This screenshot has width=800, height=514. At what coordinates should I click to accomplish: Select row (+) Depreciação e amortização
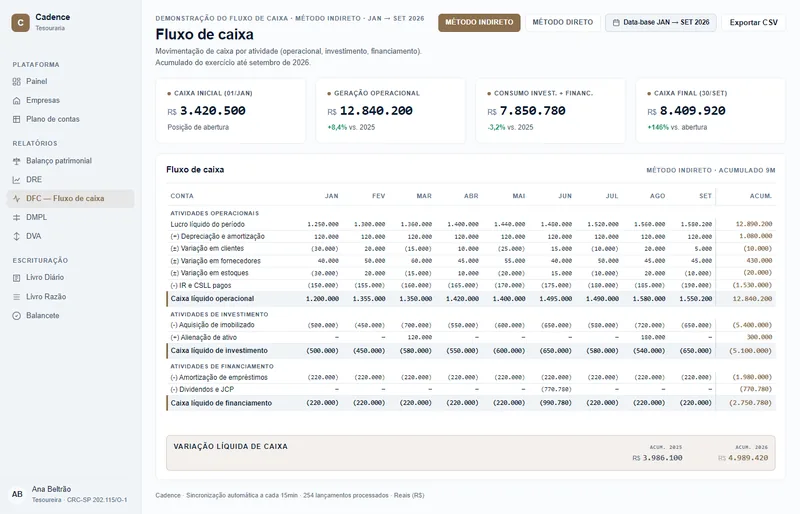pyautogui.click(x=471, y=237)
